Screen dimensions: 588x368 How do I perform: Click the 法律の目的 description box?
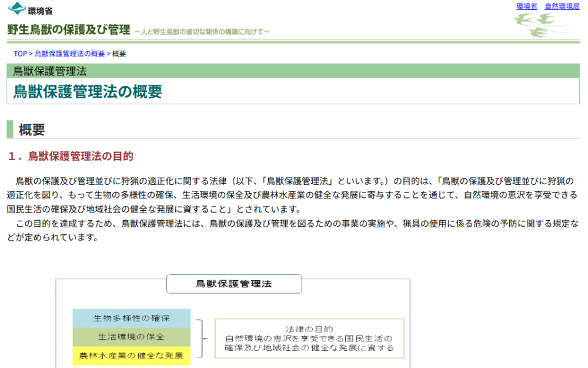coord(309,338)
